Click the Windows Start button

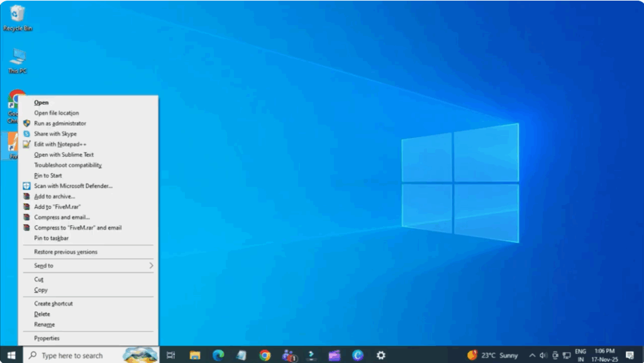(11, 355)
